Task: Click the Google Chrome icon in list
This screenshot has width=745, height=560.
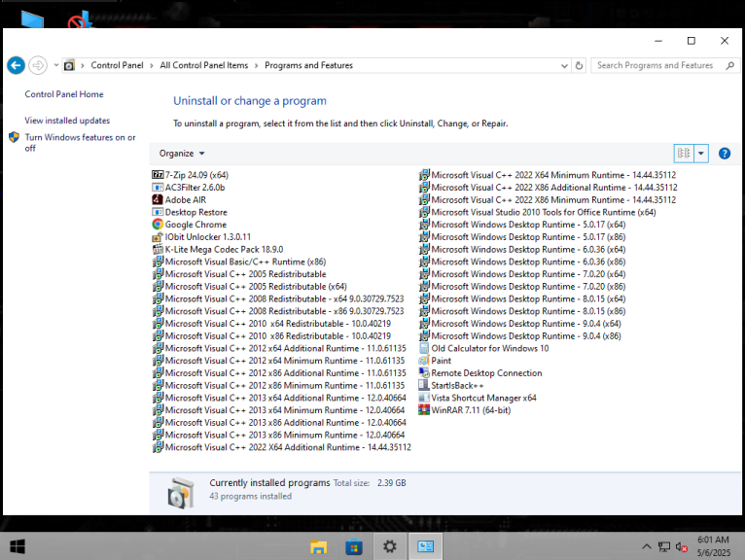Action: (158, 225)
